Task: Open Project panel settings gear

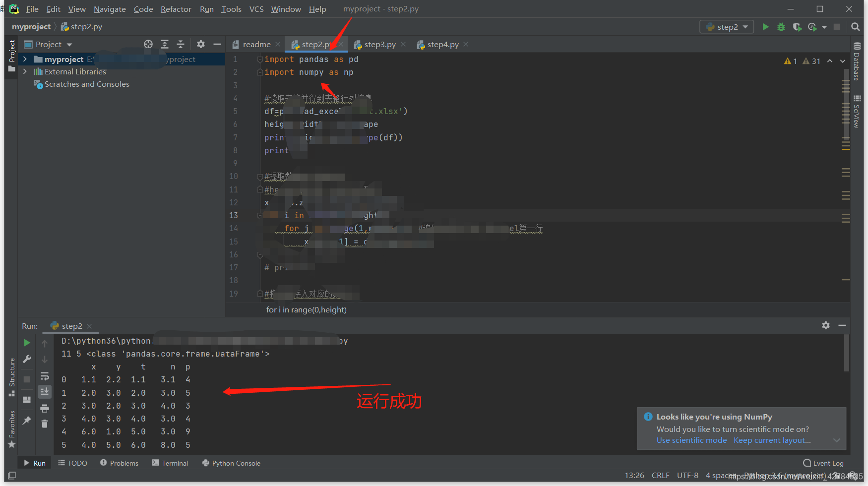Action: point(201,44)
